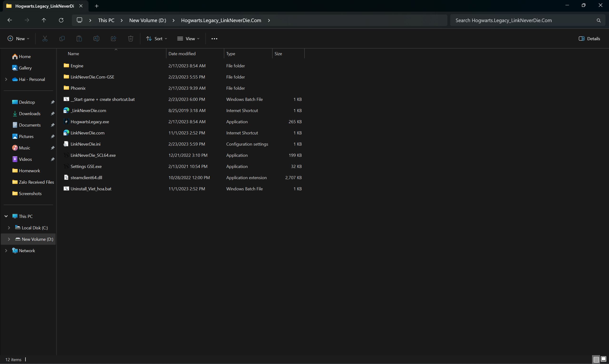Click the Cut scissors icon
The width and height of the screenshot is (609, 364).
tap(45, 39)
